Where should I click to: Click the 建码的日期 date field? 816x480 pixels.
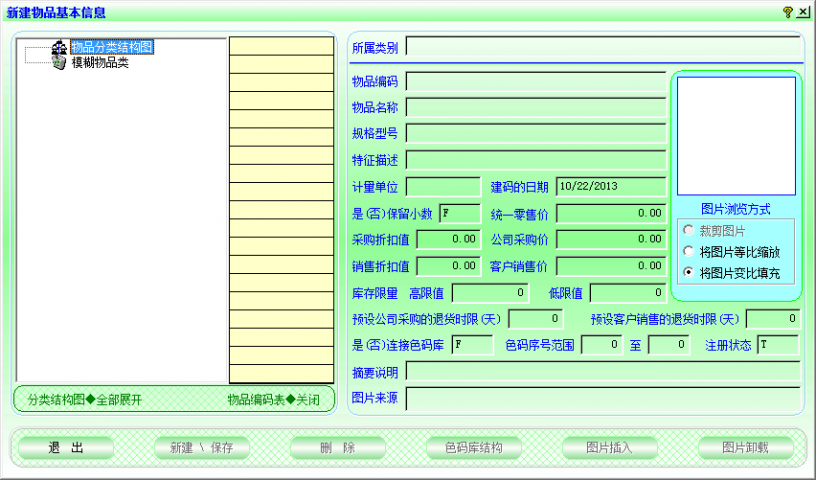click(610, 186)
